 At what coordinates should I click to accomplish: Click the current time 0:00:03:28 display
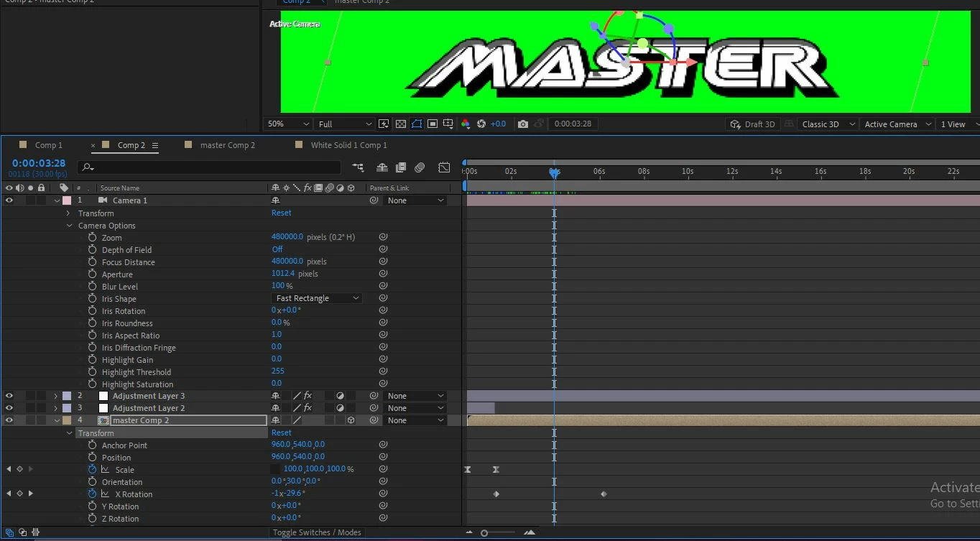(39, 163)
